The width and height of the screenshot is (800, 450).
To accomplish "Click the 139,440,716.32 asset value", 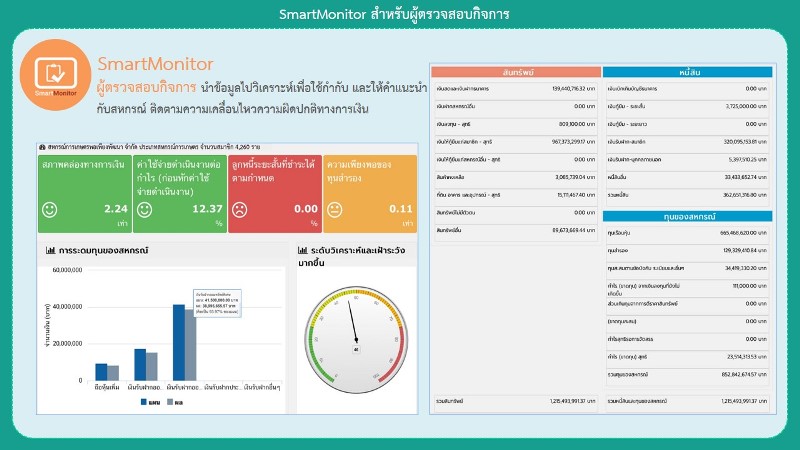I will (x=573, y=89).
